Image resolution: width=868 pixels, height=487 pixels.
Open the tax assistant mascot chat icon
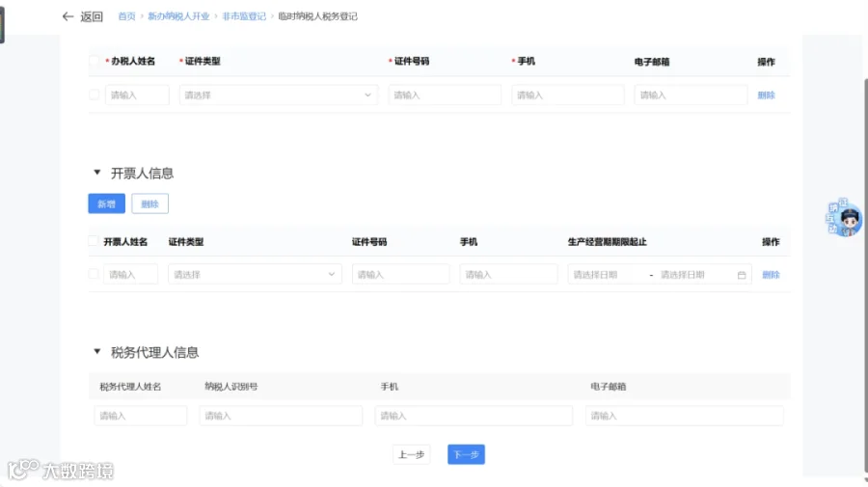(x=844, y=218)
